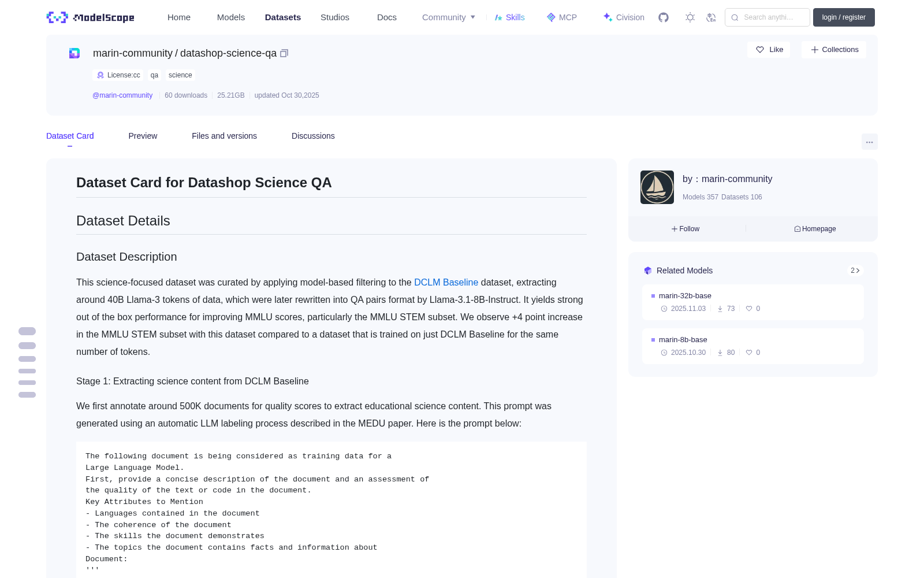This screenshot has width=924, height=578.
Task: Click the Datasets 106 count
Action: (742, 197)
